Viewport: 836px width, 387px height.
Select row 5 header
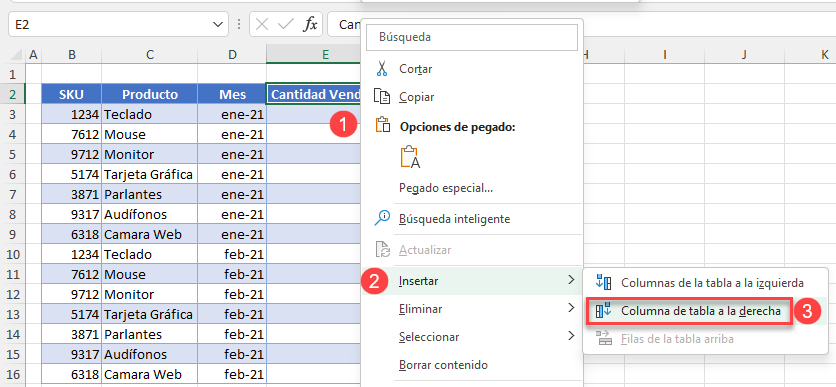point(13,155)
